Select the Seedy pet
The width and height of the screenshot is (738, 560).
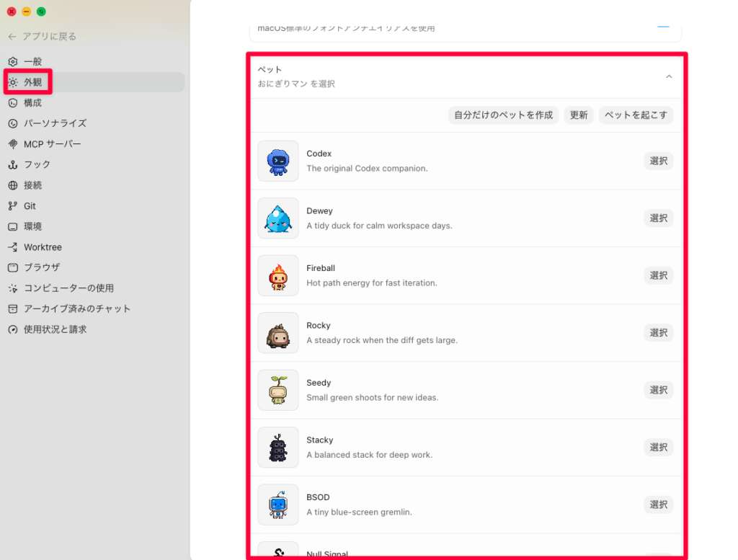click(659, 390)
